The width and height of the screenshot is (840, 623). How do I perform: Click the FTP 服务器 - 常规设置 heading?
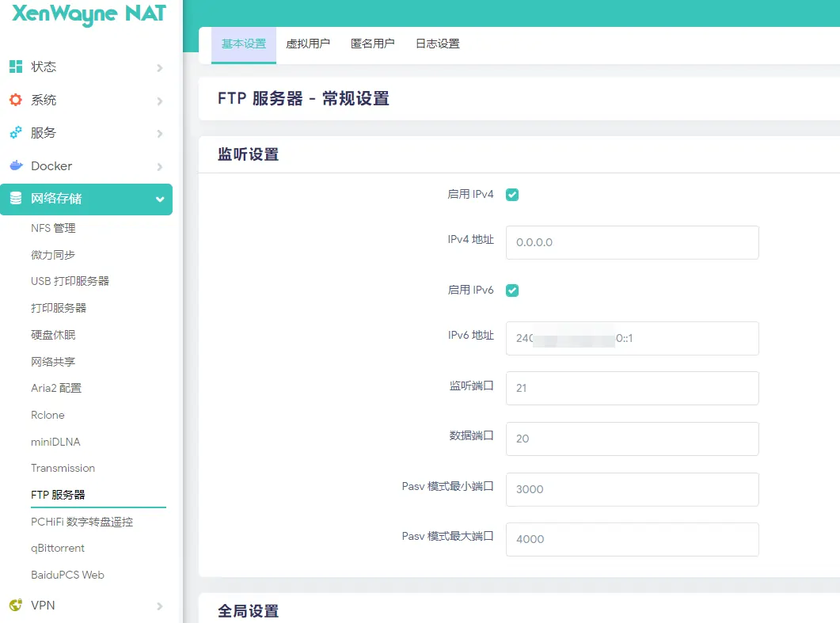pos(303,99)
